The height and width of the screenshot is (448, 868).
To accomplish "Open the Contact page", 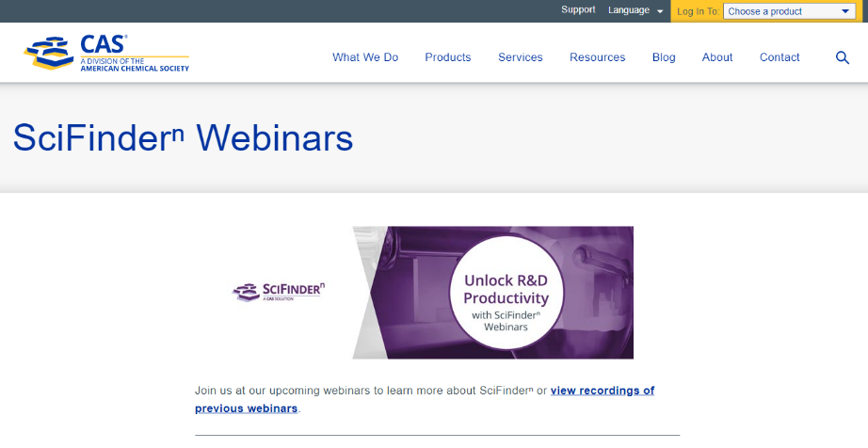I will pyautogui.click(x=780, y=57).
